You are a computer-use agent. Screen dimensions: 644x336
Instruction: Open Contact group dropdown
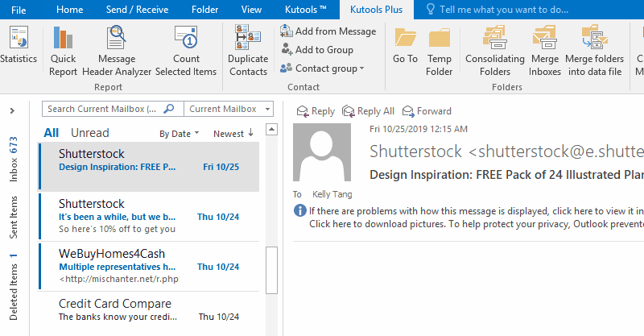coord(322,68)
